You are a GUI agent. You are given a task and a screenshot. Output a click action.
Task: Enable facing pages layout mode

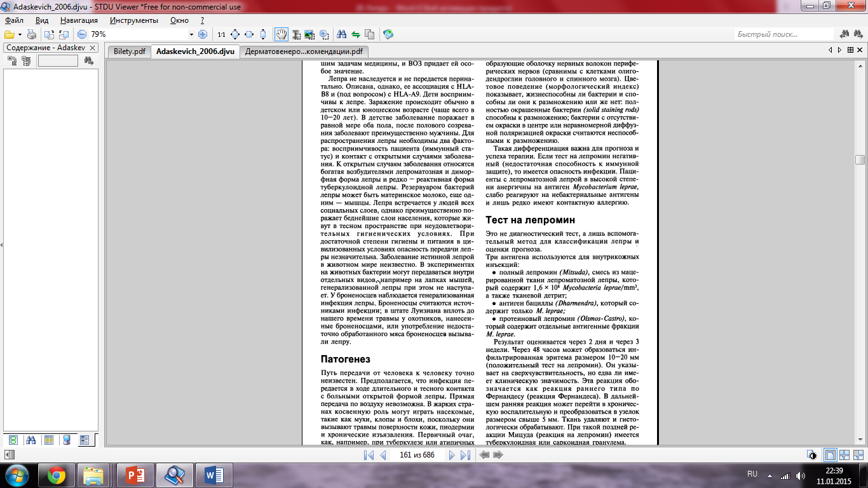click(x=844, y=455)
